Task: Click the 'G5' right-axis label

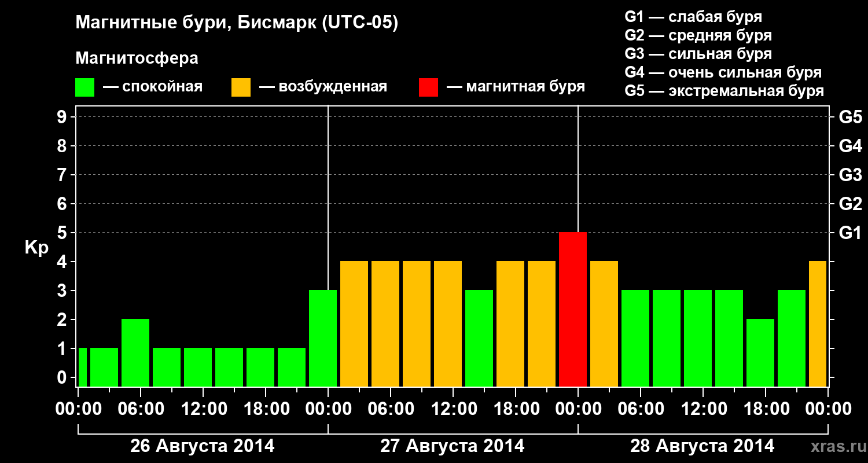Action: click(x=850, y=117)
